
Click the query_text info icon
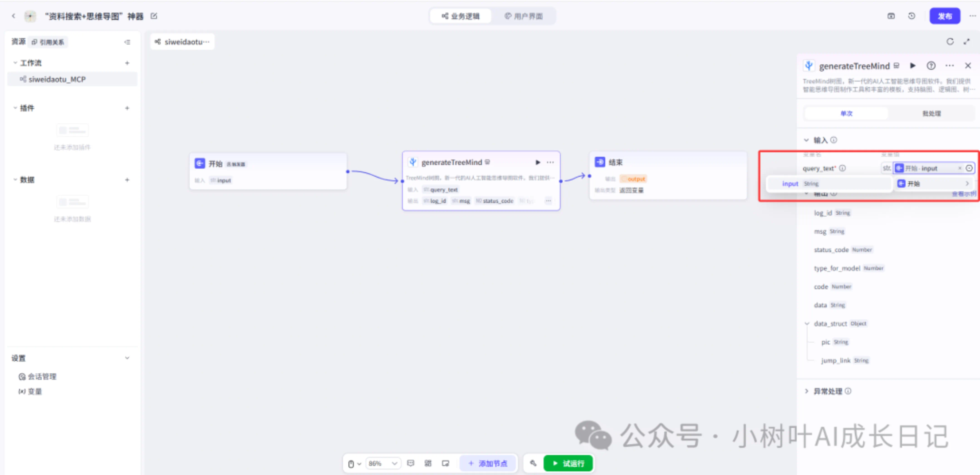pyautogui.click(x=842, y=168)
